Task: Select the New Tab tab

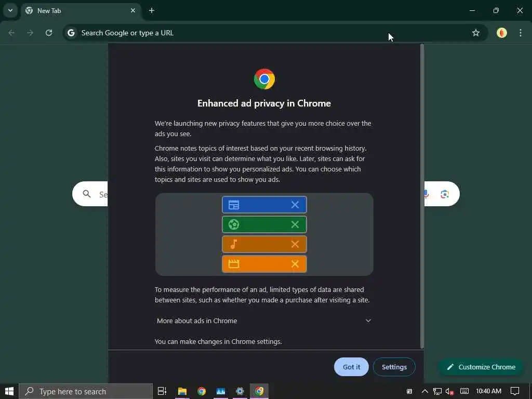Action: click(81, 10)
